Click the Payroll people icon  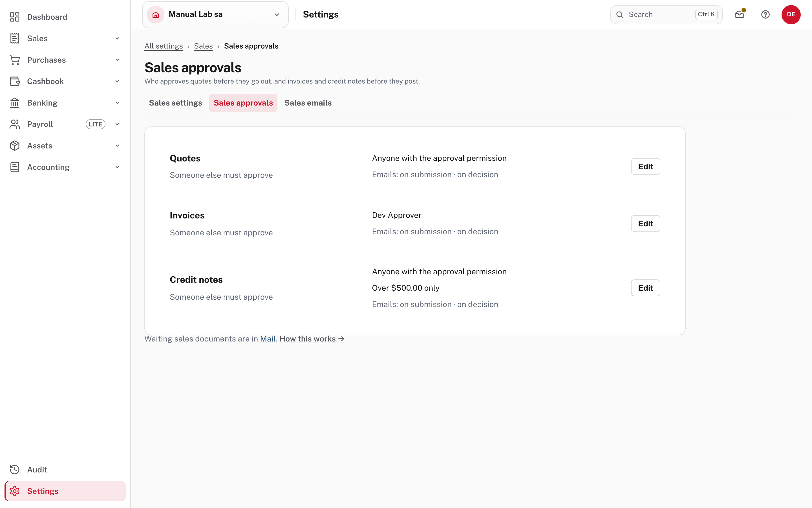14,124
